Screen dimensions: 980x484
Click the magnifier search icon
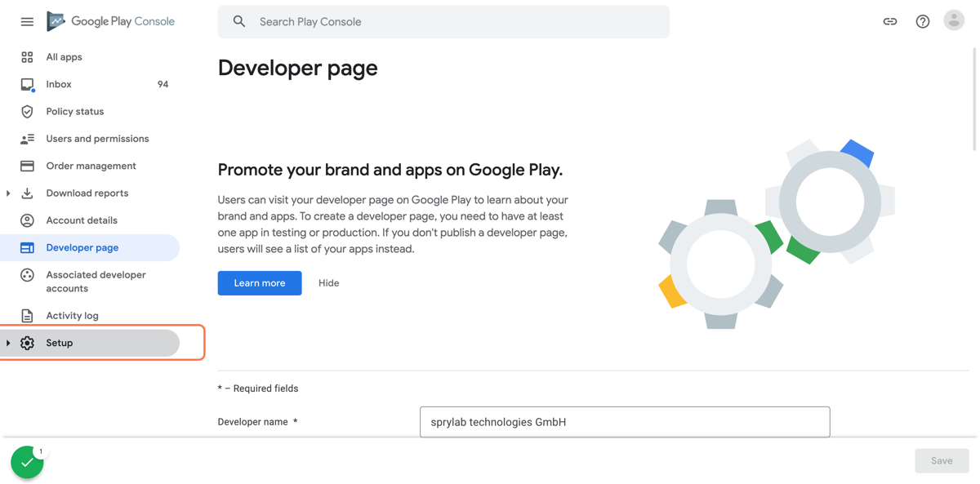(239, 22)
